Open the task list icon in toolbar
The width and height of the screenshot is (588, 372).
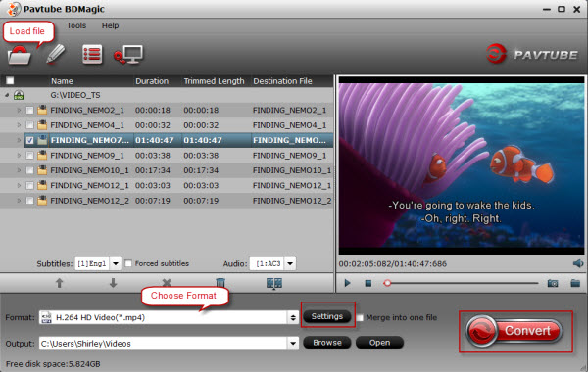pyautogui.click(x=92, y=55)
